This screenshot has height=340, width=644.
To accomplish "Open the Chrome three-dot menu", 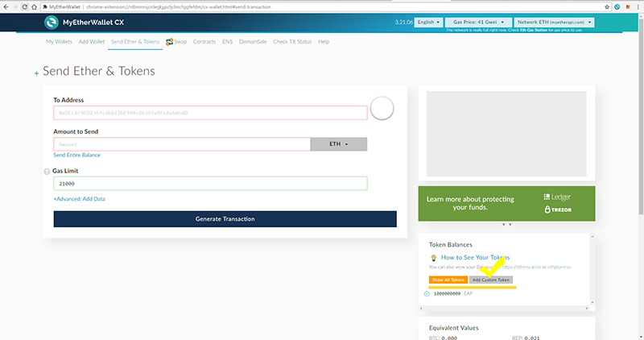I will point(638,7).
